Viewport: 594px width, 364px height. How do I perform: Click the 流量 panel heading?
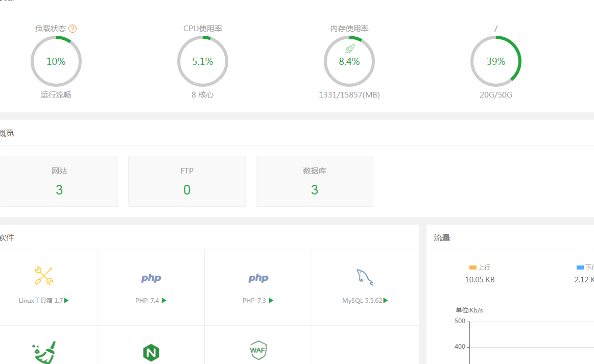442,238
